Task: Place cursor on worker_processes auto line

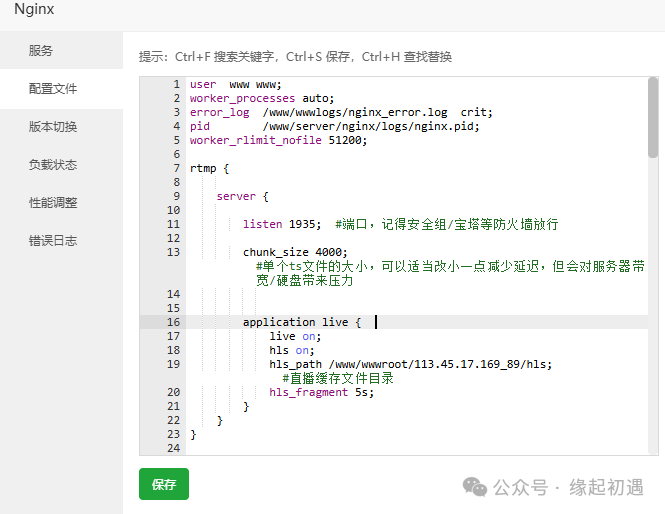Action: (262, 98)
